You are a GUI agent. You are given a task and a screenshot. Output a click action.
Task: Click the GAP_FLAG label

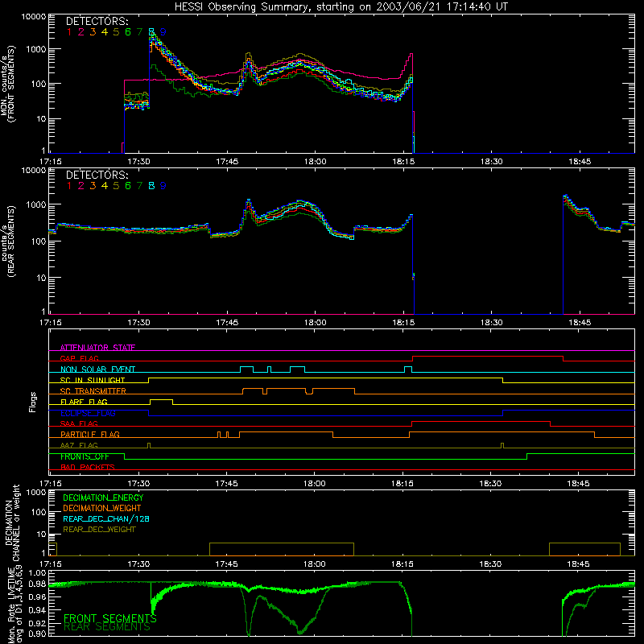click(80, 358)
